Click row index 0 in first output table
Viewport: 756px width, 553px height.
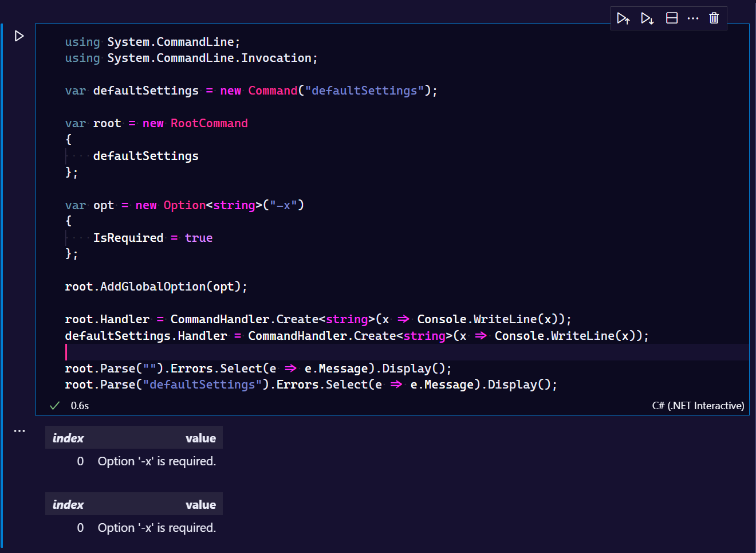coord(80,461)
